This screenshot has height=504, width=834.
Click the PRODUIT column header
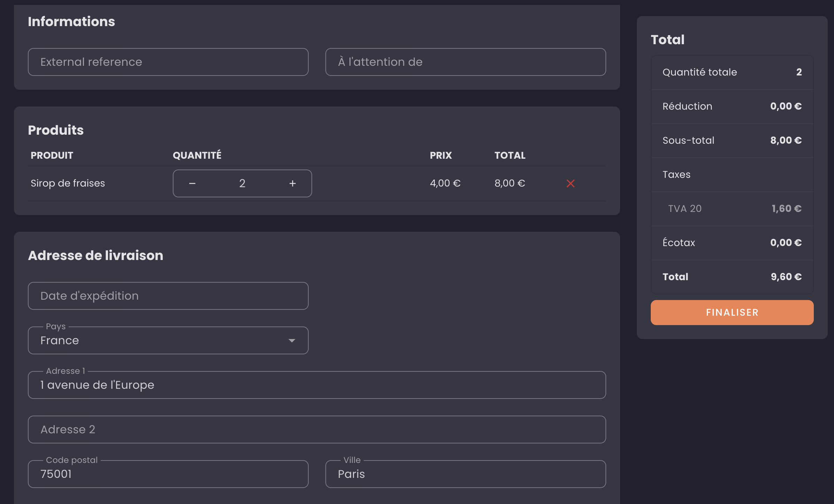[52, 155]
